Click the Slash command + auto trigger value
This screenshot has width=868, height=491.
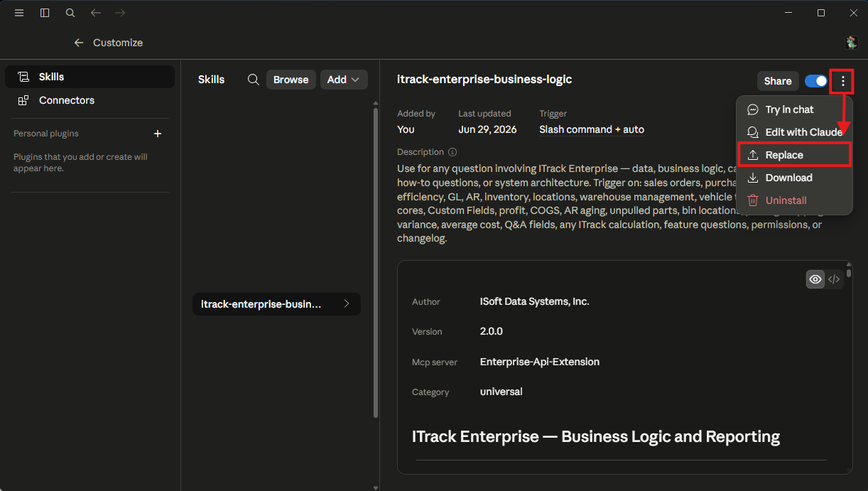[592, 129]
